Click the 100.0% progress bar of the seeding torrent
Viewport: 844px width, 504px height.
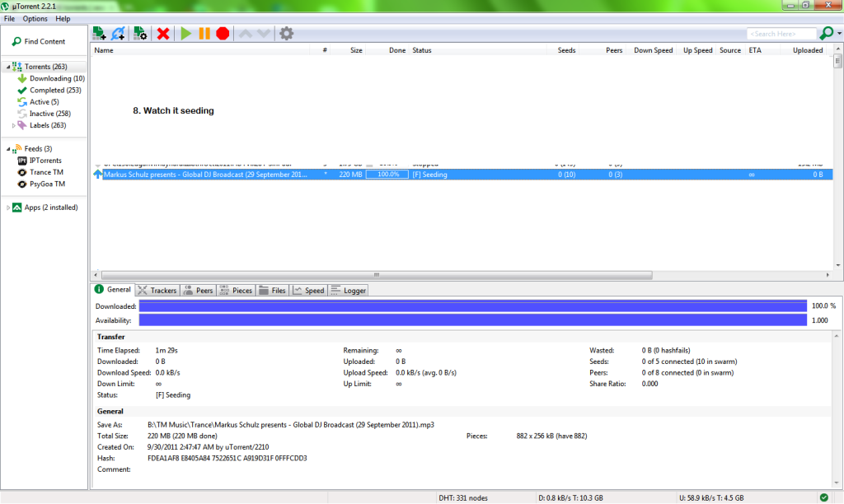[x=387, y=175]
